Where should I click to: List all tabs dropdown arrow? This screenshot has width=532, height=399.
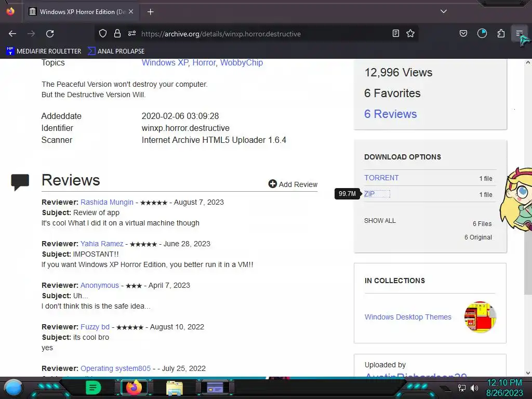[444, 11]
